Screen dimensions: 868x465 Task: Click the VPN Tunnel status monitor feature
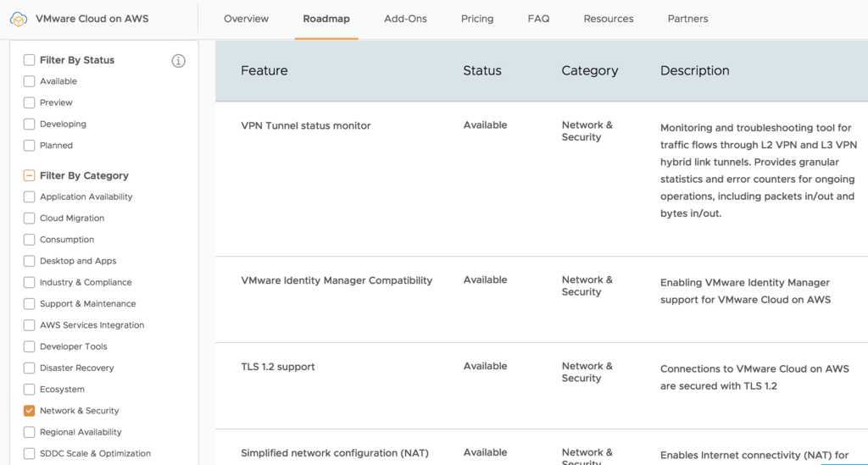pos(306,126)
